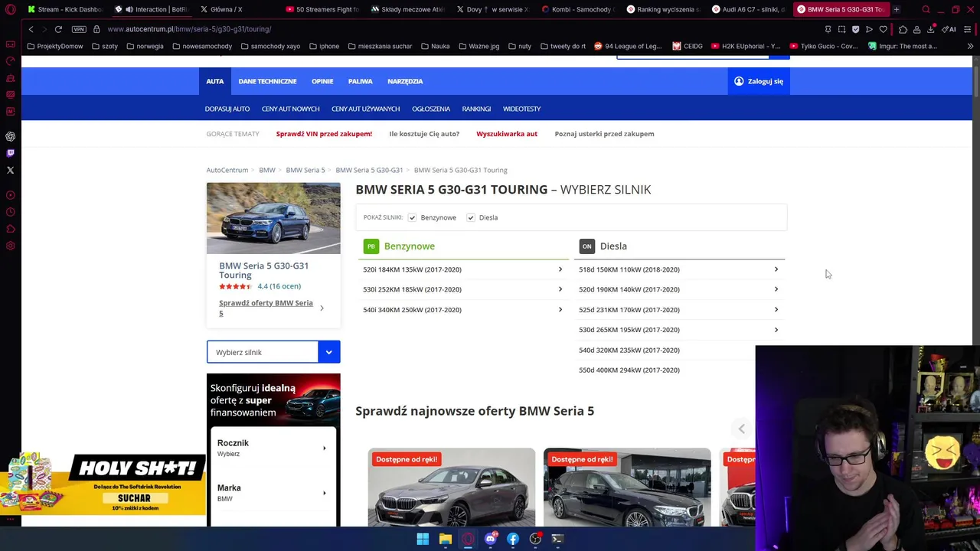Viewport: 980px width, 551px height.
Task: Open X icon in Opera sidebar
Action: point(10,170)
